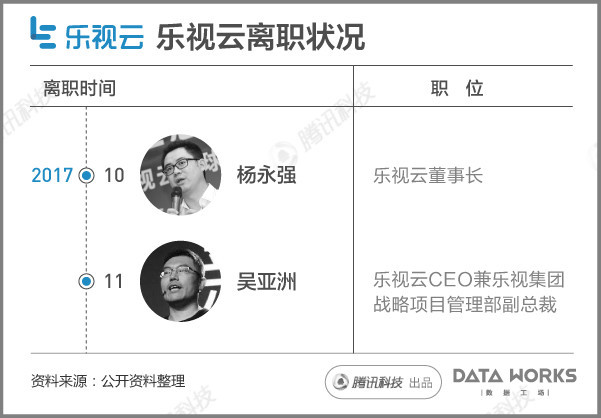Click the 2017 year label
This screenshot has height=418, width=601.
pyautogui.click(x=52, y=176)
